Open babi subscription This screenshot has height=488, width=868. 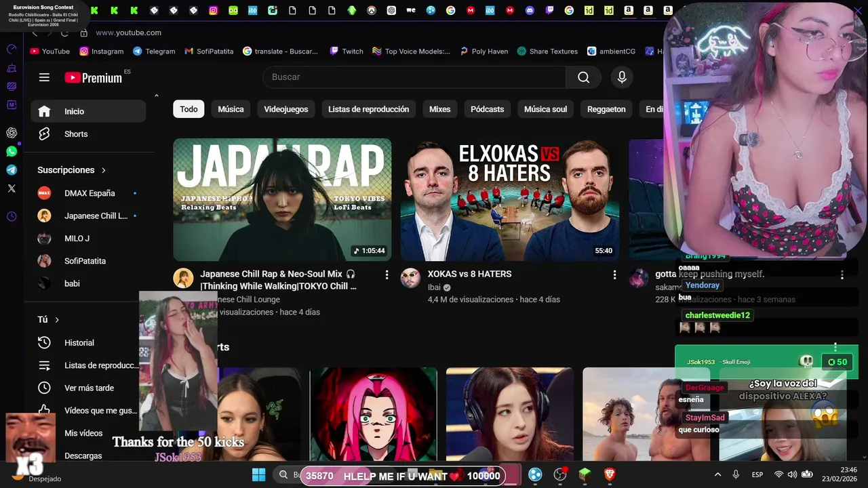point(88,284)
